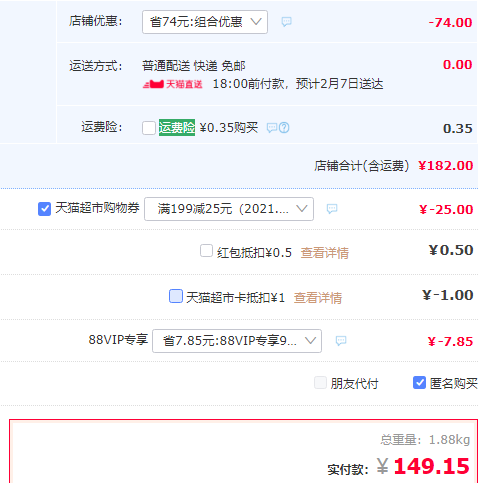Expand the 满199减25元 coupon dropdown
Viewport: 484px width, 483px height.
coord(229,209)
